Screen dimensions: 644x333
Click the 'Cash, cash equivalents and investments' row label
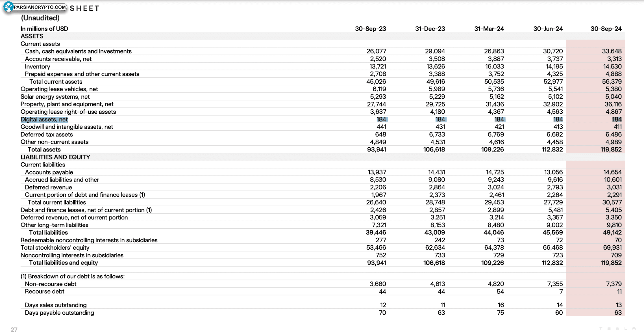78,51
